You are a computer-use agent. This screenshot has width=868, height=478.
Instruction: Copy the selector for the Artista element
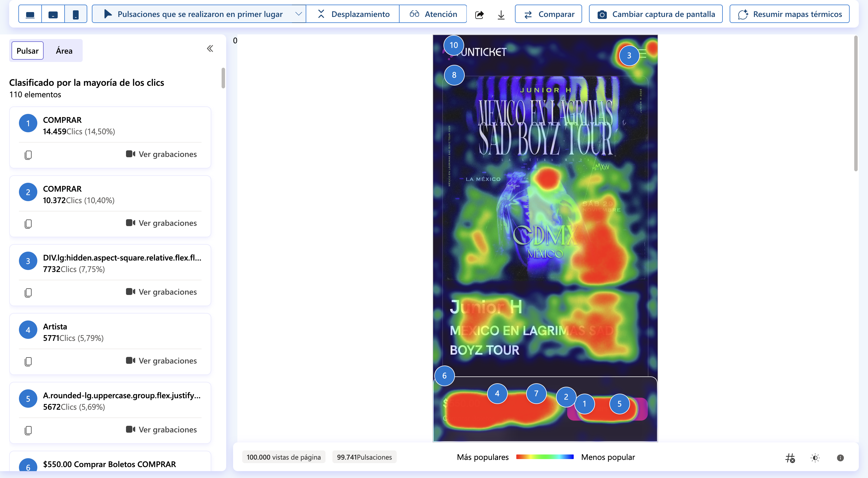[x=28, y=362]
